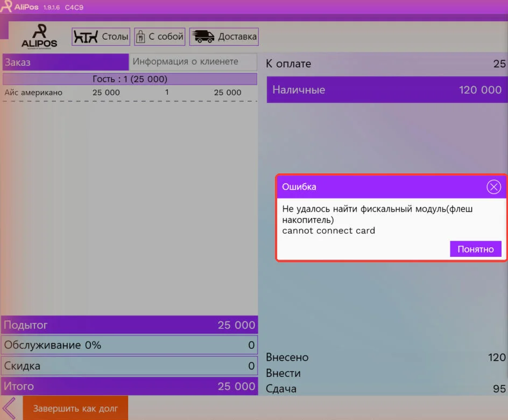
Task: Click the Итого 25 000 row
Action: pos(130,386)
